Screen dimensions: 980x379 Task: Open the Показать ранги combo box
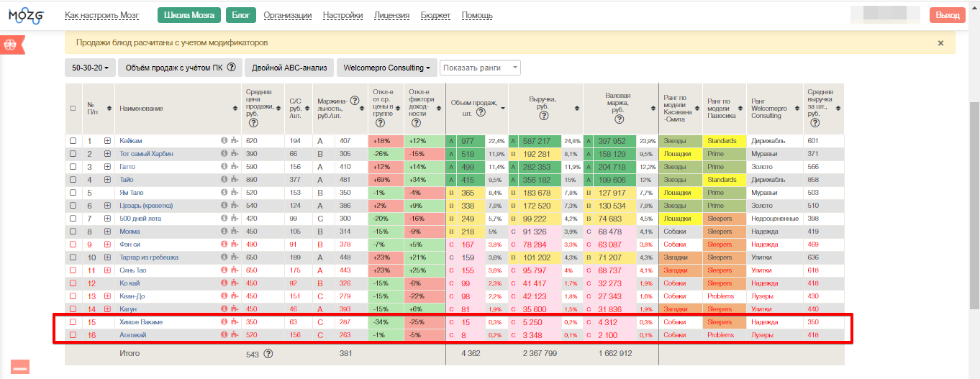point(480,68)
